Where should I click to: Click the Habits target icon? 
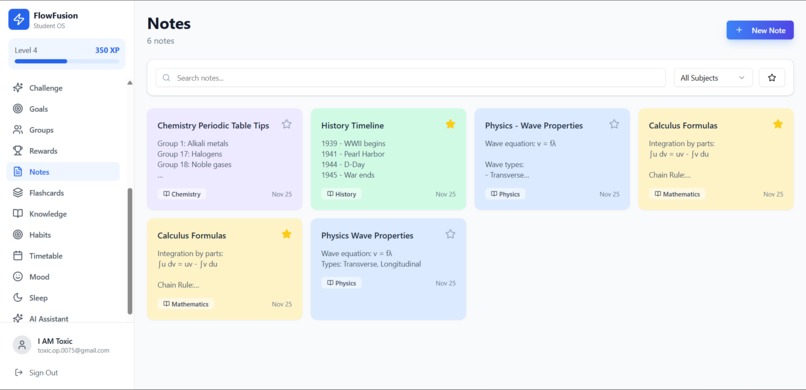click(18, 235)
